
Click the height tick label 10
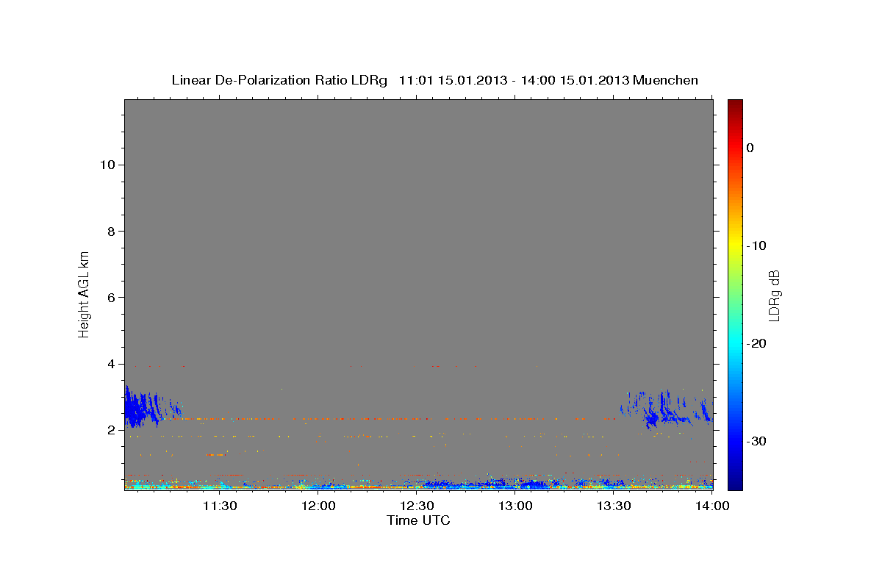pos(107,165)
